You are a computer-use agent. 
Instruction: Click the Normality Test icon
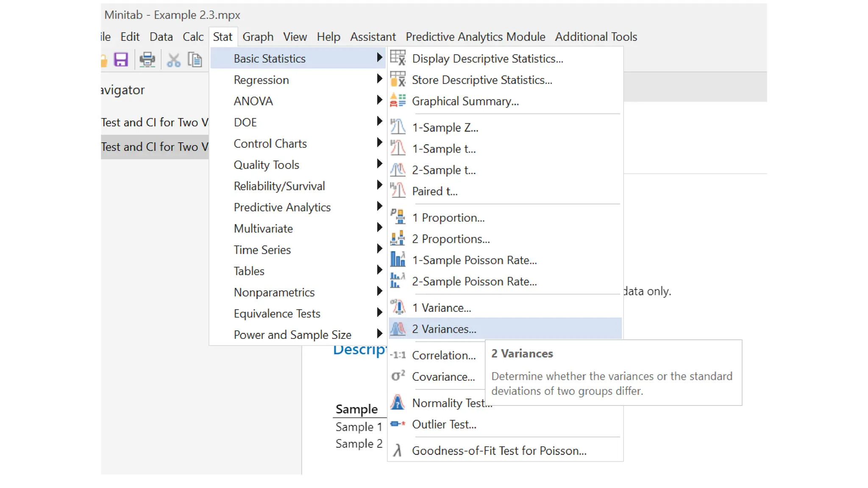[398, 402]
